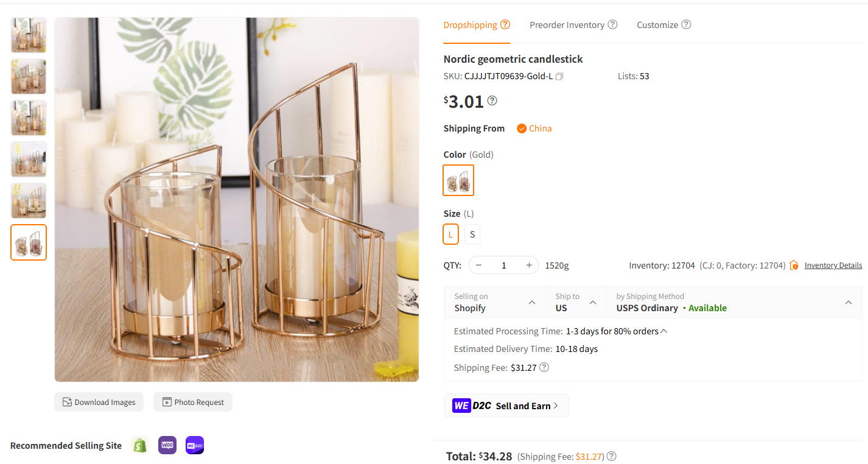Click the inventory alert icon near Inventory Details
868x464 pixels.
(x=794, y=265)
